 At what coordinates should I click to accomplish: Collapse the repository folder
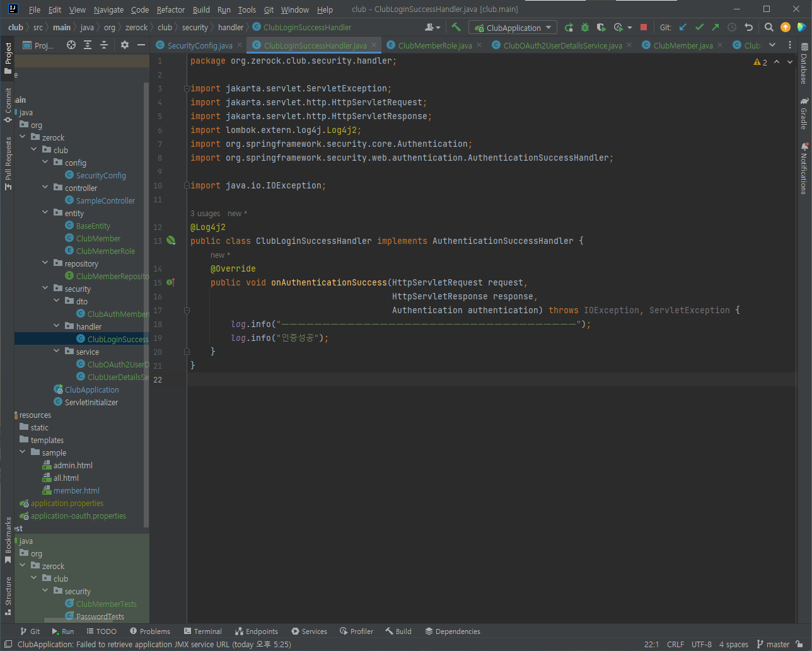[x=45, y=263]
